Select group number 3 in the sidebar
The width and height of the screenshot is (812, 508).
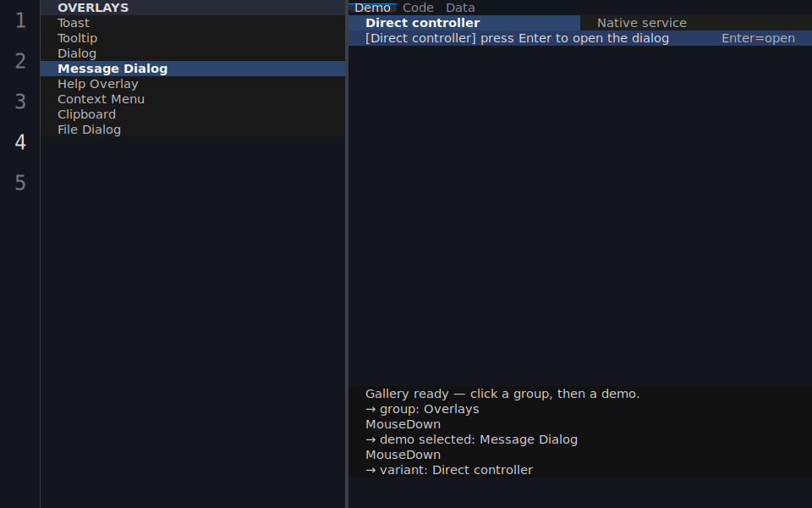20,101
